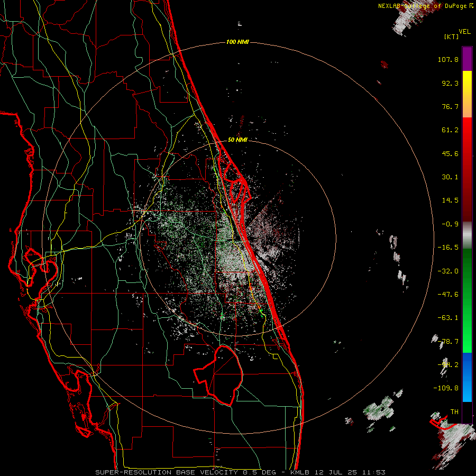The height and width of the screenshot is (476, 476).
Task: Select the -63.1 velocity scale value
Action: coord(448,318)
